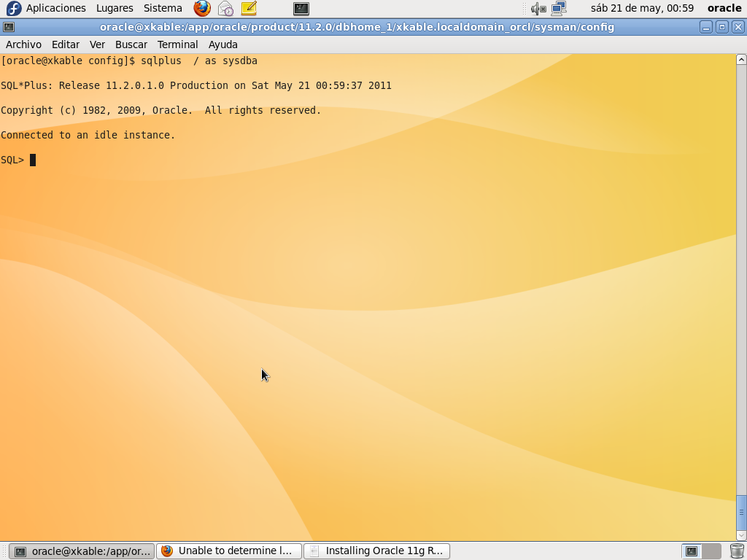747x560 pixels.
Task: Click the scrollbar down arrow in terminal
Action: coord(741,535)
